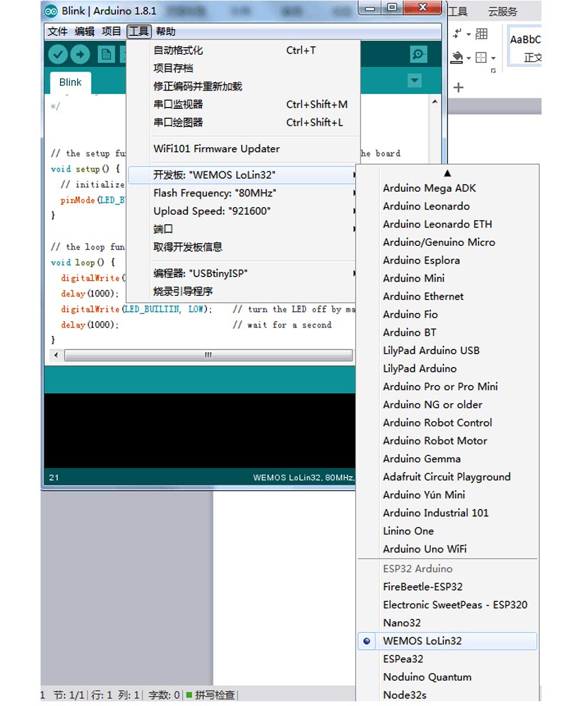Open the sketch tab dropdown arrow

[415, 81]
